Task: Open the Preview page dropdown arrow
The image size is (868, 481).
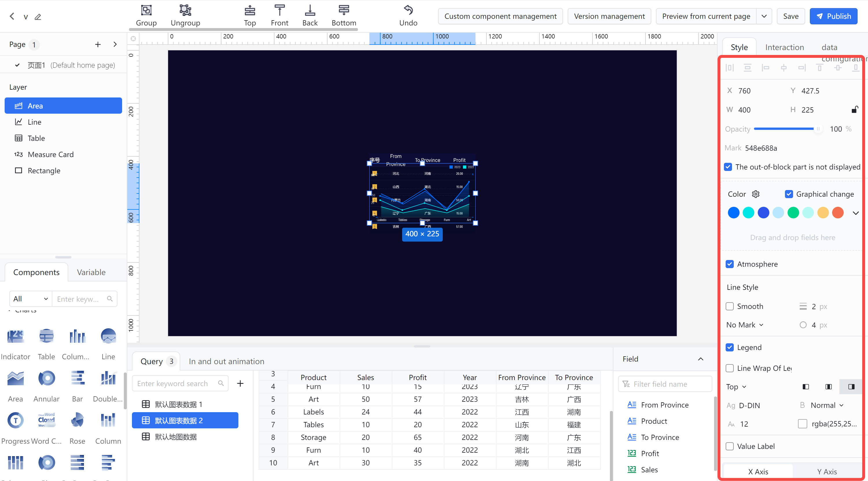Action: pyautogui.click(x=764, y=16)
